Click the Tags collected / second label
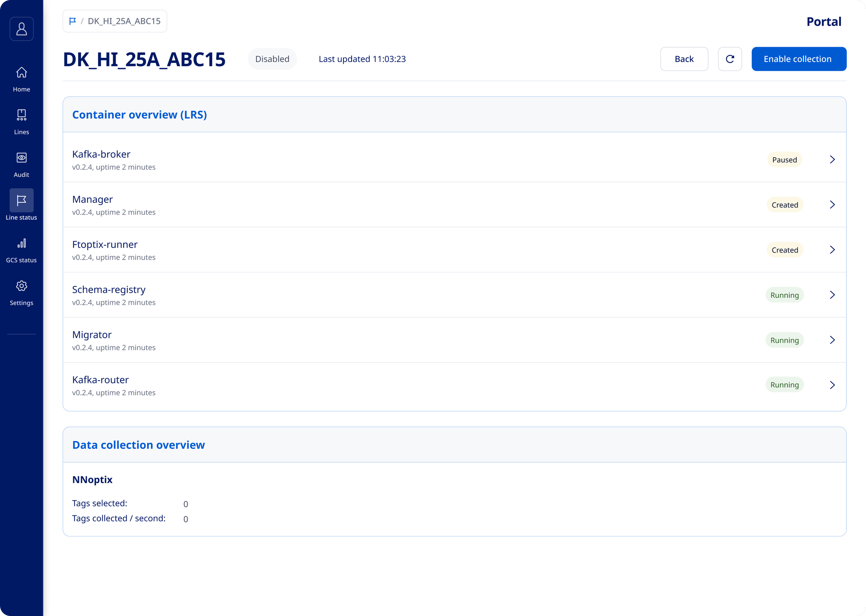866x616 pixels. [x=119, y=518]
